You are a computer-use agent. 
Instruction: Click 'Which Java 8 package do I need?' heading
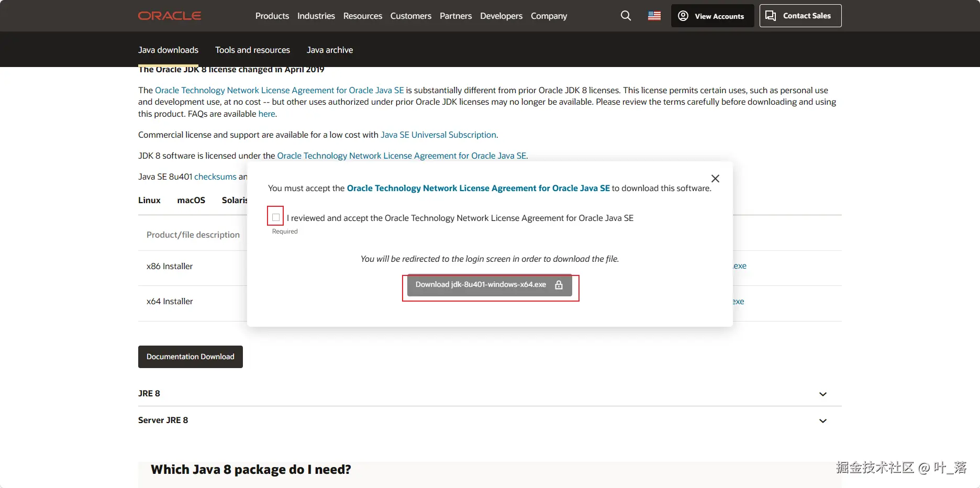pyautogui.click(x=251, y=469)
